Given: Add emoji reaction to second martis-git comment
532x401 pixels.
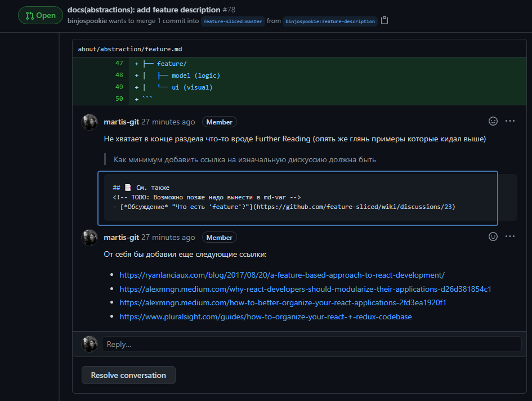Looking at the screenshot, I should coord(493,237).
